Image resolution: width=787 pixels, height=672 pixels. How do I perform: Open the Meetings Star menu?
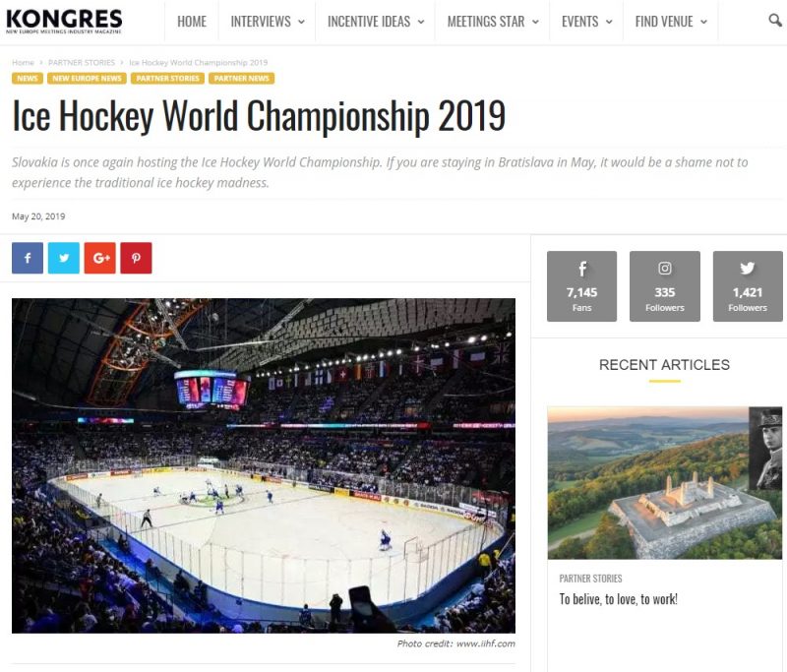(x=492, y=22)
